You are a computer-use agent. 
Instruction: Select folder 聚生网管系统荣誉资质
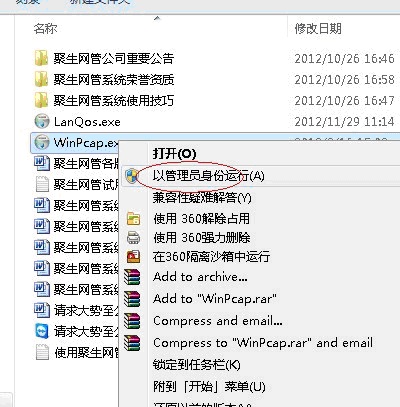pos(114,80)
